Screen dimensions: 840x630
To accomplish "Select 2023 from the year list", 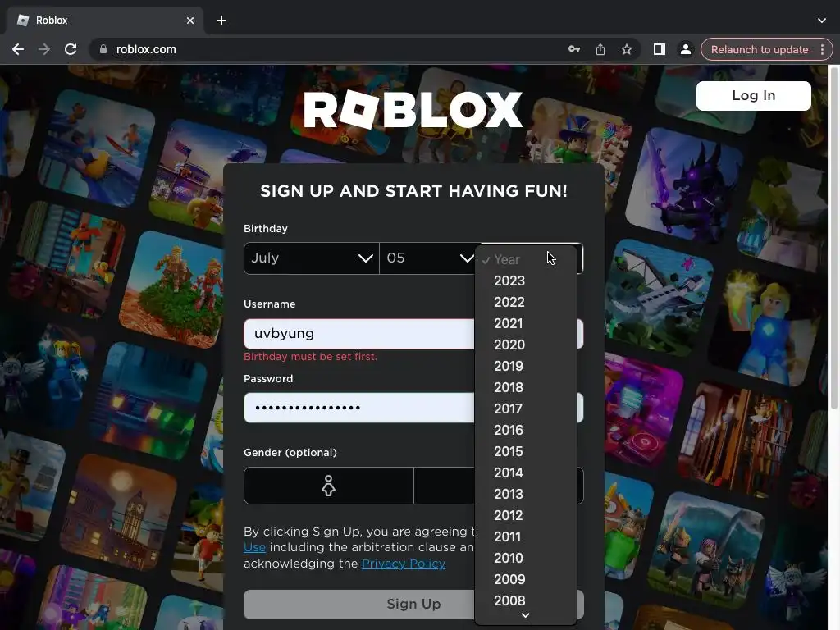I will click(x=526, y=281).
